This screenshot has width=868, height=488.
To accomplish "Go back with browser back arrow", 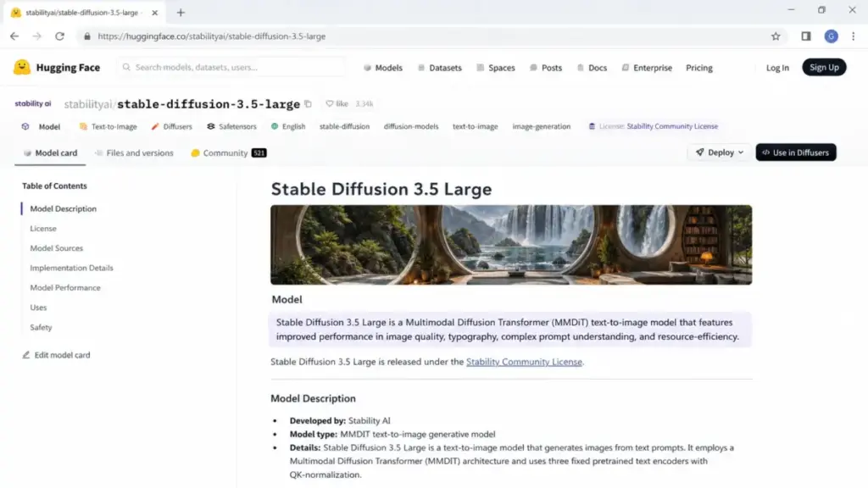I will pyautogui.click(x=14, y=36).
